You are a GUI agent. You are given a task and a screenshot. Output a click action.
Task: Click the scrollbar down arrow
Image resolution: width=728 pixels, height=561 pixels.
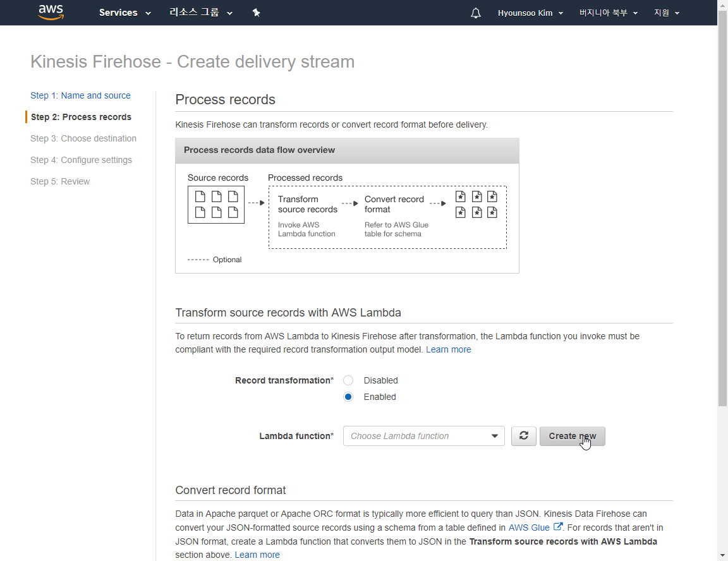722,555
